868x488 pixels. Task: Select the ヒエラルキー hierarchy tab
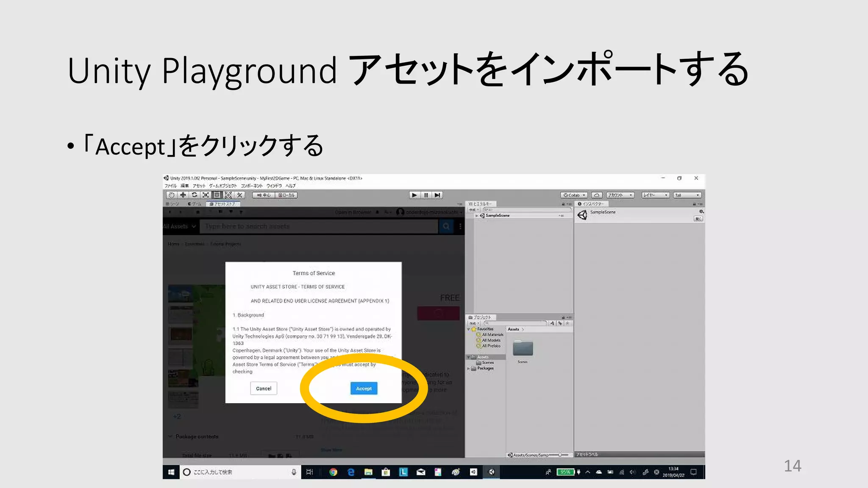(481, 204)
